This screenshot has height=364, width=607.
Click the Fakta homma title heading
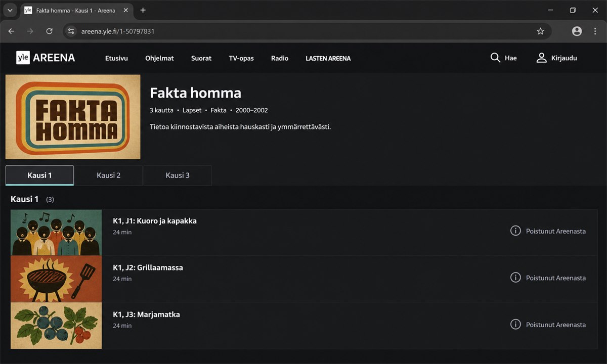click(195, 93)
